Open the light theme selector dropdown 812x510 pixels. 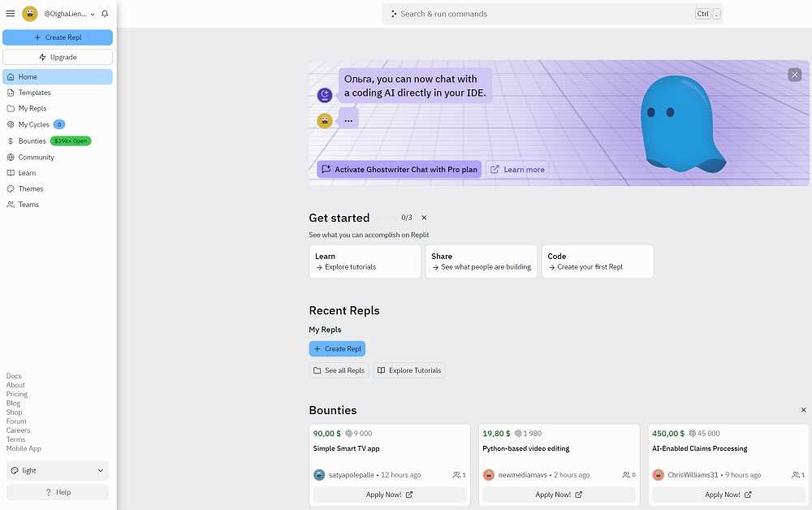point(57,470)
